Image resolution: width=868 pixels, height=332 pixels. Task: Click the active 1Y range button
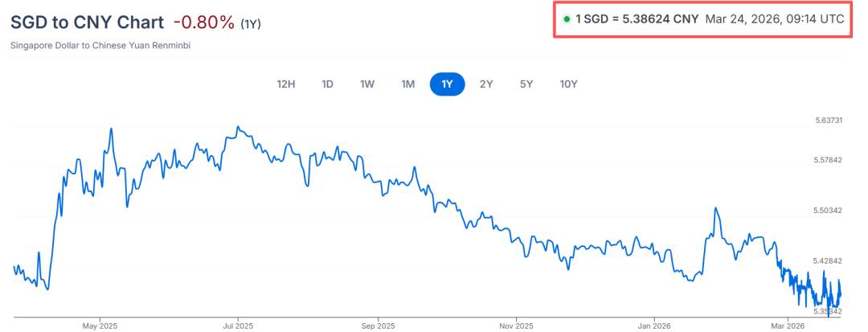pyautogui.click(x=447, y=84)
